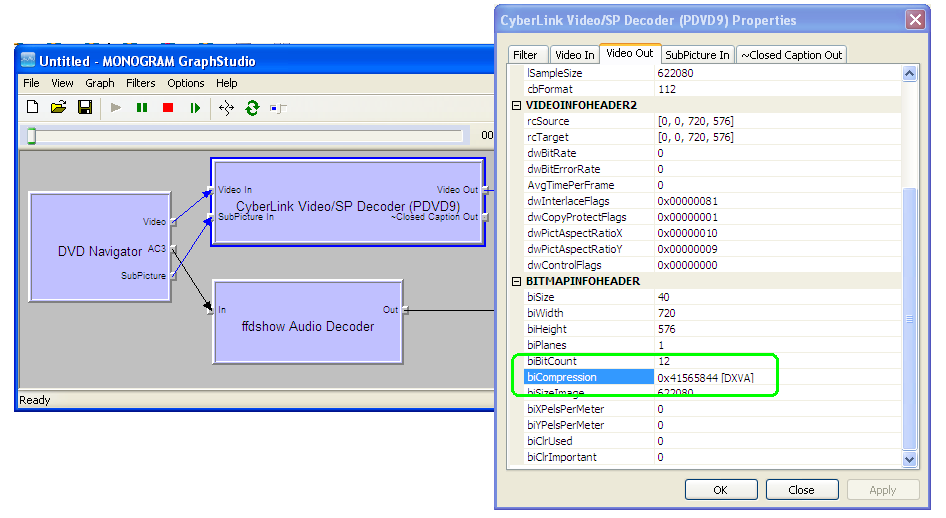The image size is (946, 518).
Task: Click the Close button in Properties dialog
Action: 801,490
